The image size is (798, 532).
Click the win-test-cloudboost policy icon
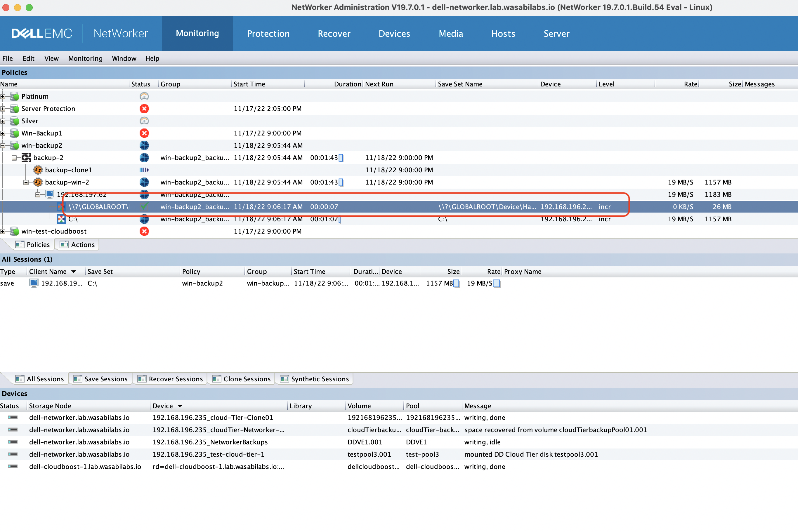click(15, 231)
